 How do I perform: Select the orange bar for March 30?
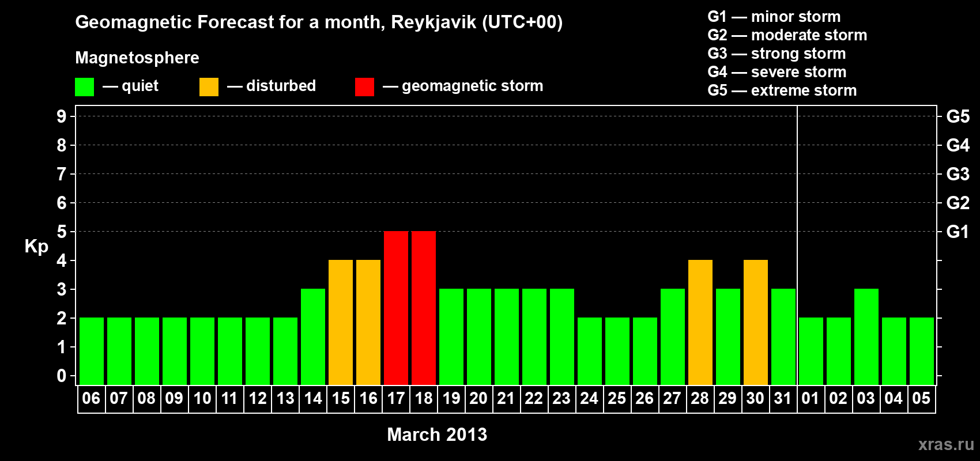pyautogui.click(x=756, y=323)
